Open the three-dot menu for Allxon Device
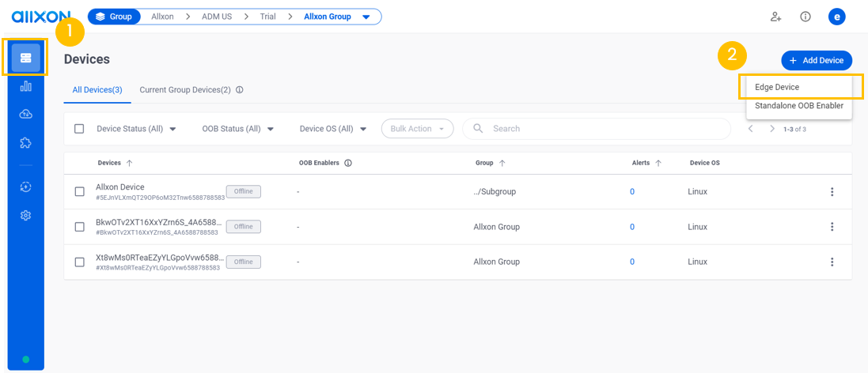The width and height of the screenshot is (868, 377). (832, 192)
